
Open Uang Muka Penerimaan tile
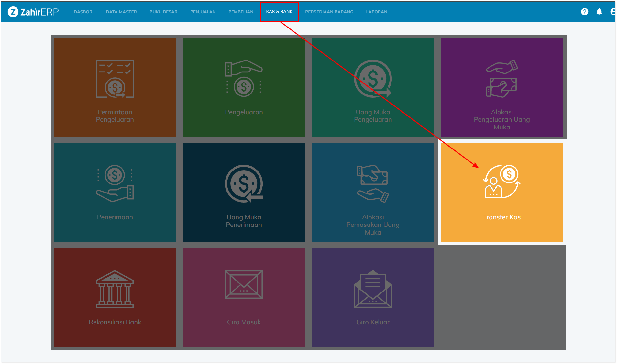point(244,192)
